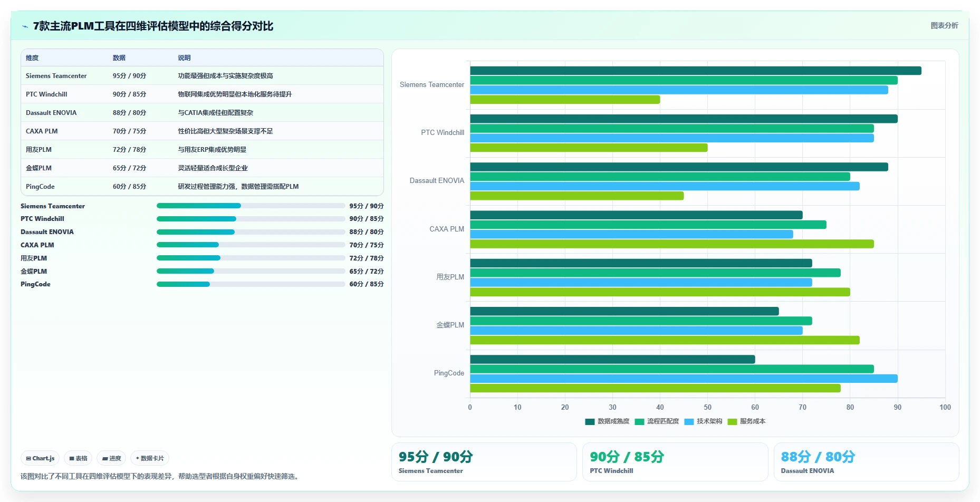980x502 pixels.
Task: Select the table cell 与CATIA集成佳但配置复杂
Action: pos(215,113)
